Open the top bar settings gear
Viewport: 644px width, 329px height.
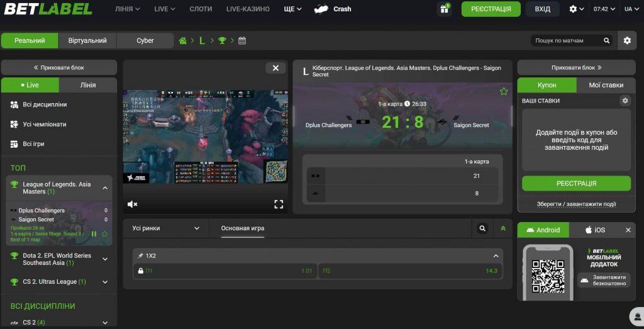click(x=576, y=9)
